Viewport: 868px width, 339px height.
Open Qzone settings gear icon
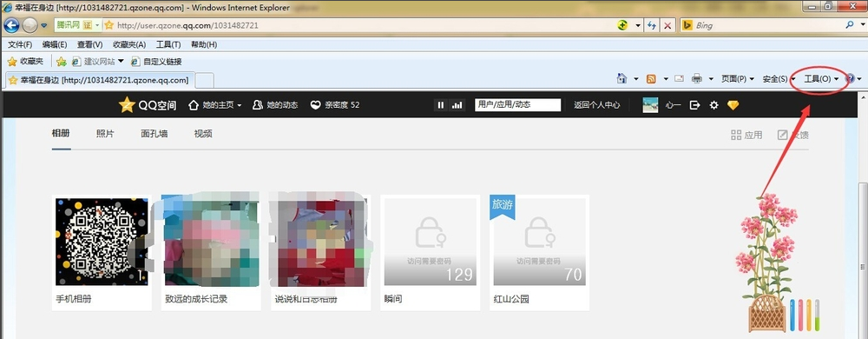point(714,104)
